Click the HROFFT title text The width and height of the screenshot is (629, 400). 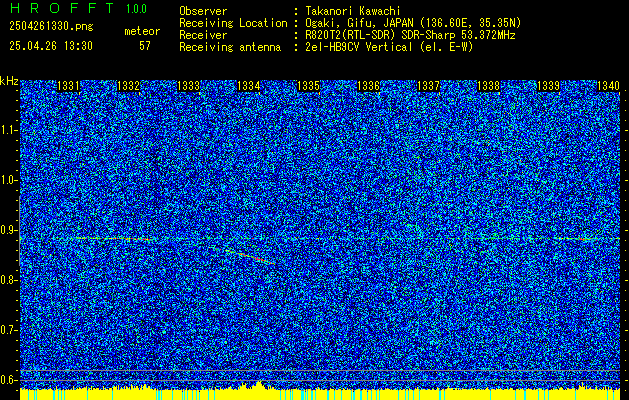62,8
